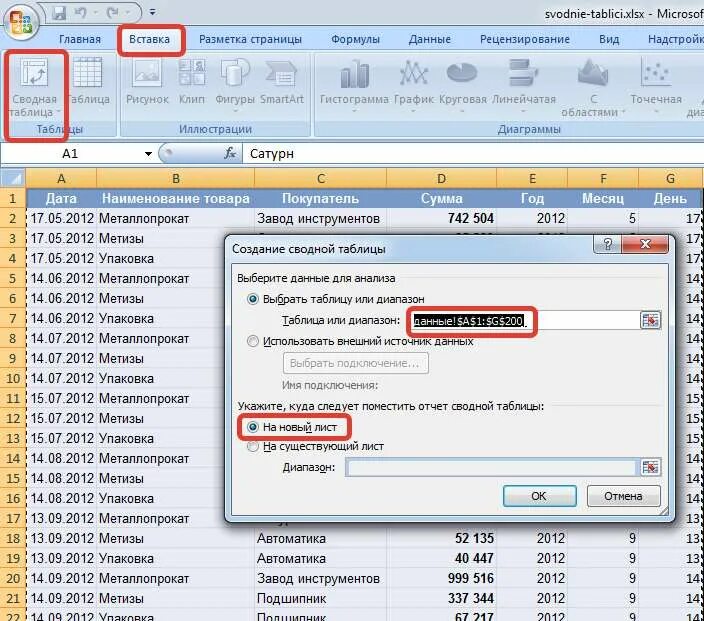The width and height of the screenshot is (704, 621).
Task: Click the formula bar containing Сатурн
Action: pyautogui.click(x=474, y=154)
